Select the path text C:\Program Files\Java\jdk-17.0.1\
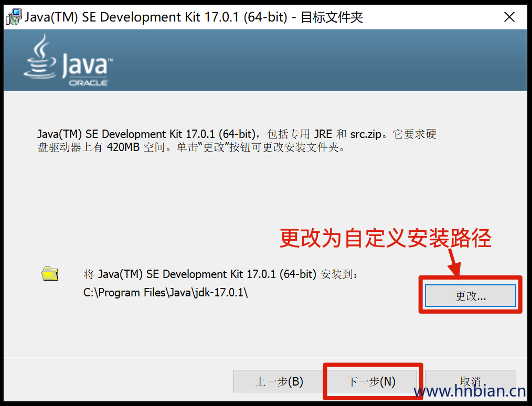The width and height of the screenshot is (532, 406). point(166,292)
